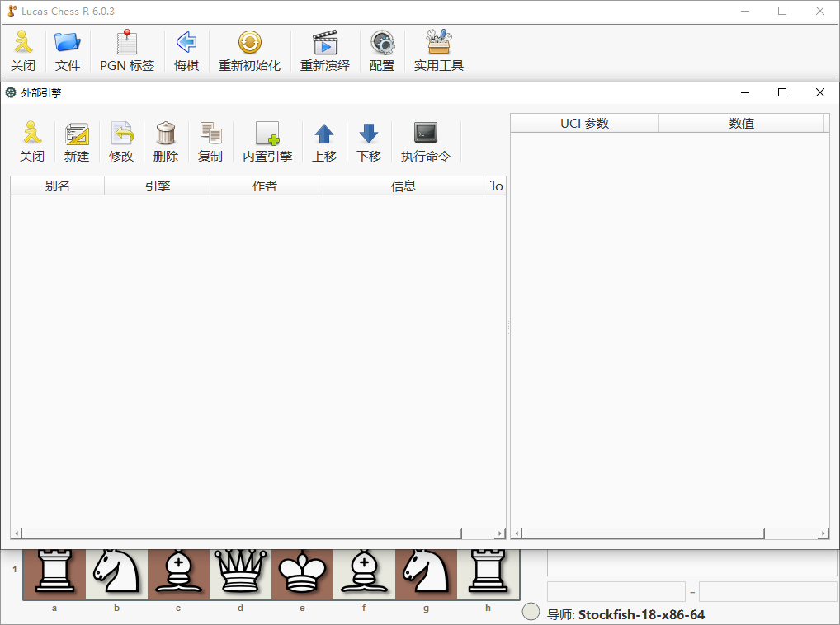840x625 pixels.
Task: Minimize the 外部引擎 window
Action: [744, 92]
